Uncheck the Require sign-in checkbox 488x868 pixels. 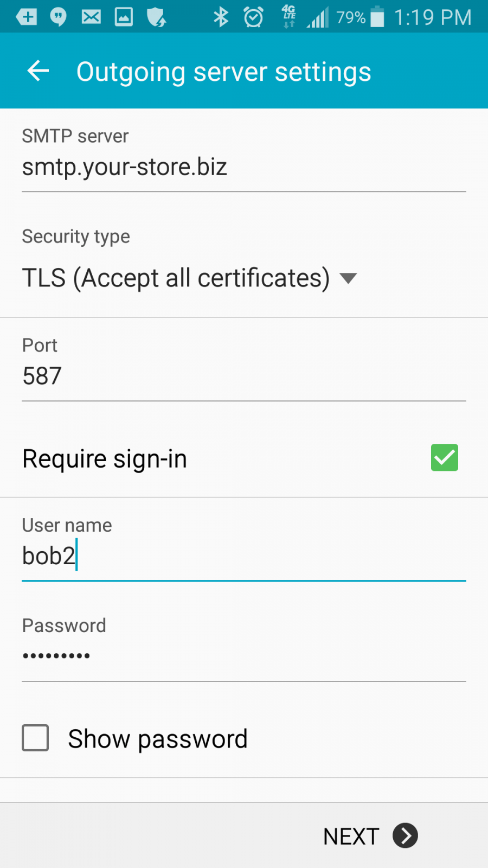coord(445,457)
